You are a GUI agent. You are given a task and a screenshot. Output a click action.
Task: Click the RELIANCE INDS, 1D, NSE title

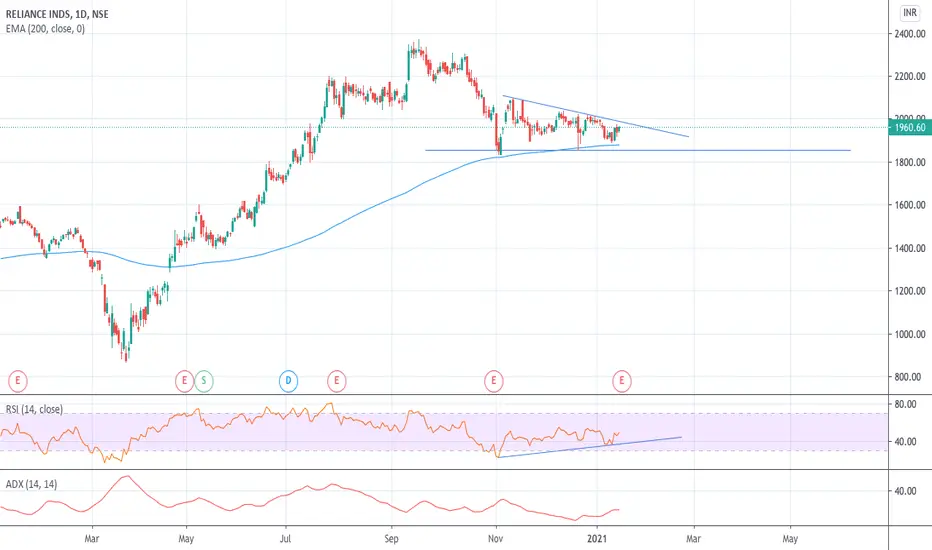[x=57, y=14]
